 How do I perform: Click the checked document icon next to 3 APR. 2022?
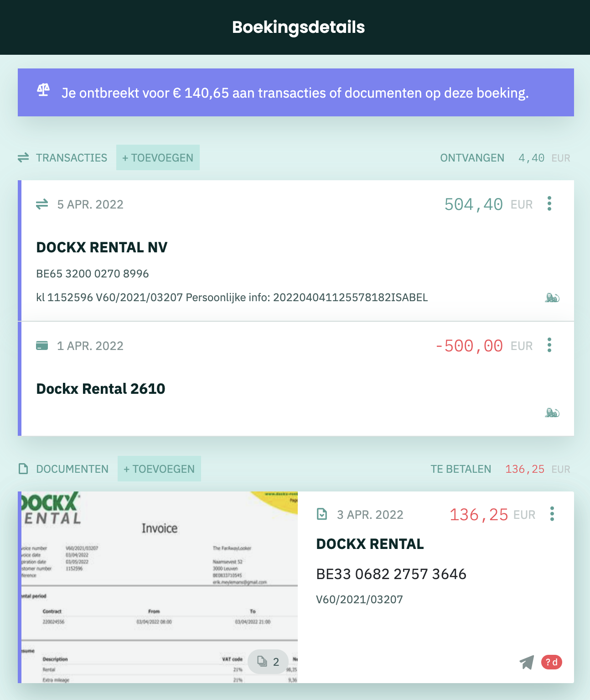322,514
